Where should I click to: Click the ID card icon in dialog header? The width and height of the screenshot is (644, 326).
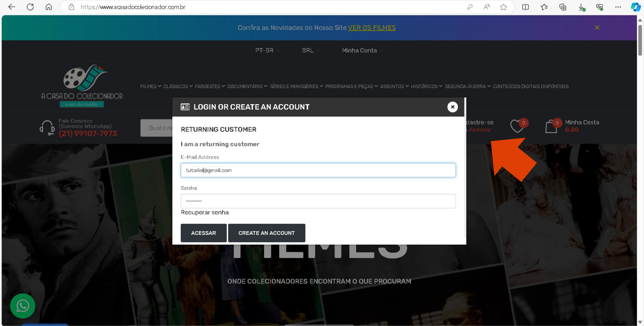coord(185,107)
